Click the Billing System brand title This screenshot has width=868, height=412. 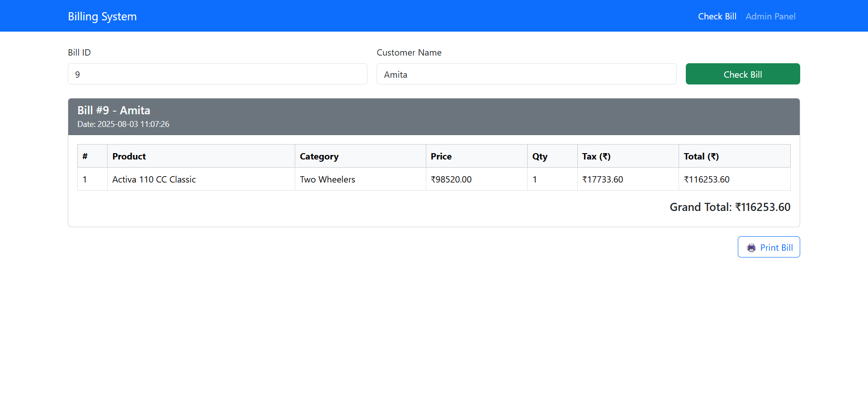(102, 16)
